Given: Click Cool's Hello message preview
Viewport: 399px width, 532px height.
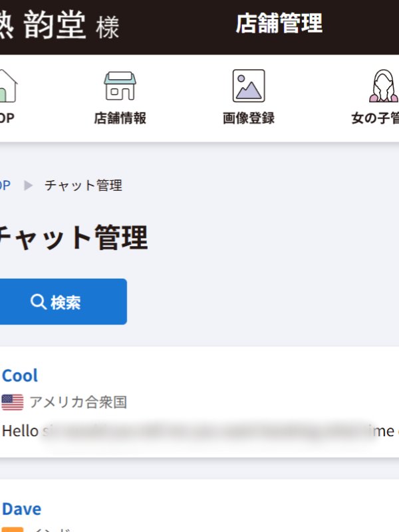Looking at the screenshot, I should (x=199, y=431).
